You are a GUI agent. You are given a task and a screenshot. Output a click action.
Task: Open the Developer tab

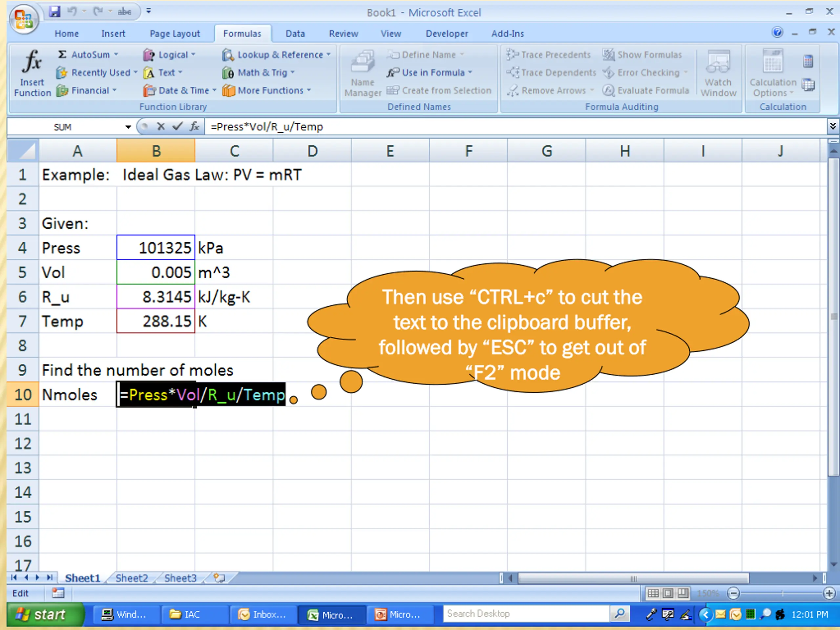(447, 33)
